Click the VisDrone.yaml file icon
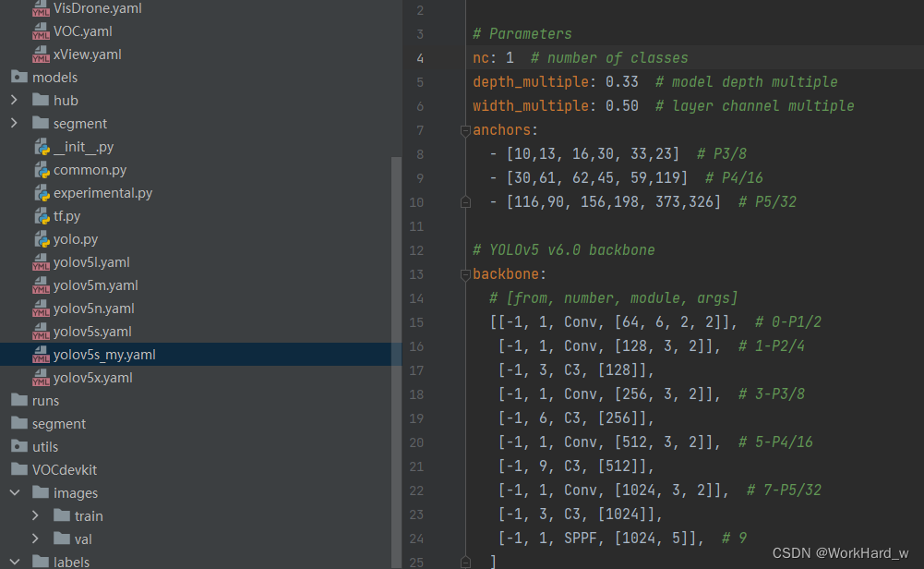 (41, 8)
